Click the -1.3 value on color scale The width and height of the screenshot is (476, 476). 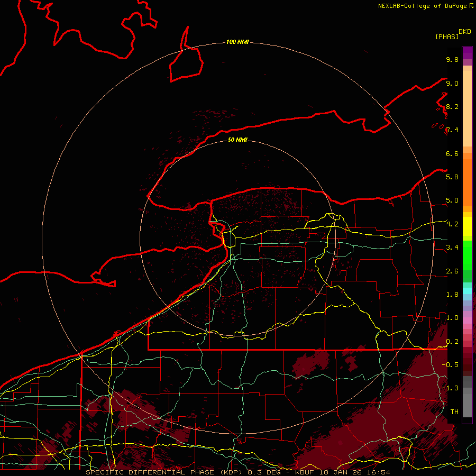point(450,388)
